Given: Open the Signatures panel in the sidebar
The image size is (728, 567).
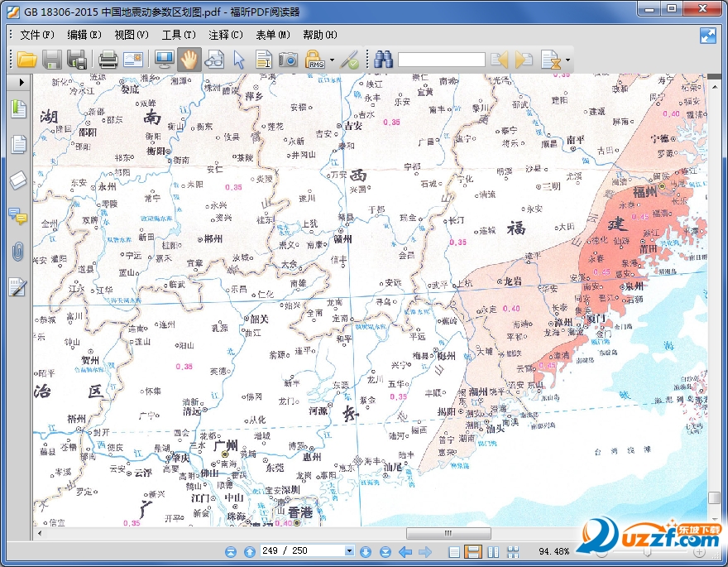Looking at the screenshot, I should pyautogui.click(x=17, y=287).
